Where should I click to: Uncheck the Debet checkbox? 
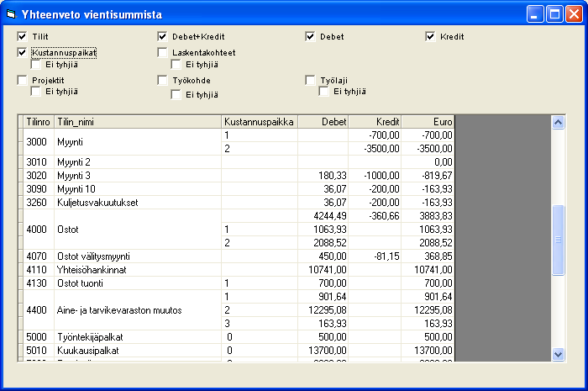click(x=310, y=36)
